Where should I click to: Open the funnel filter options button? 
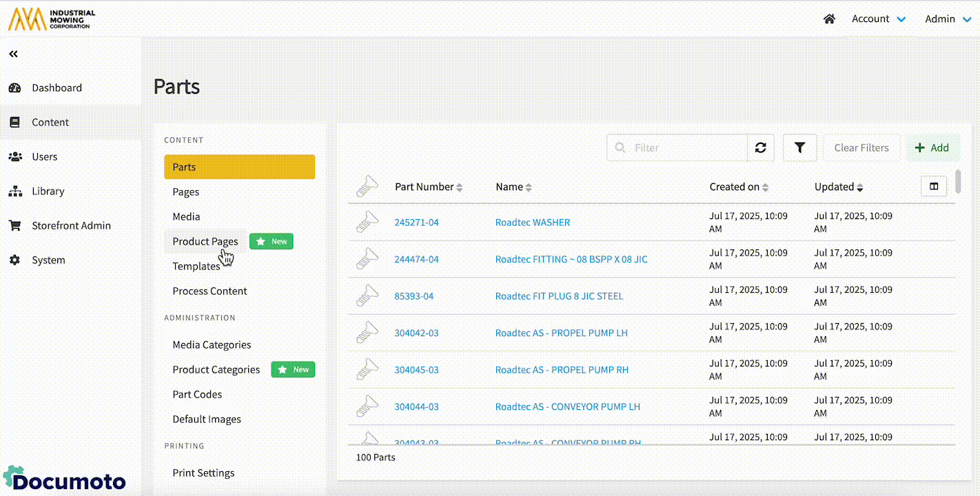(x=799, y=147)
